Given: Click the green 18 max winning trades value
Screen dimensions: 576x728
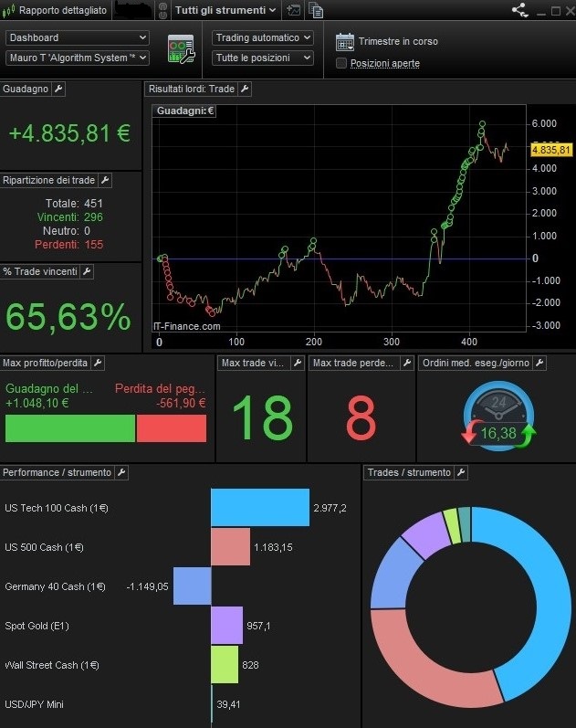Looking at the screenshot, I should pos(262,417).
